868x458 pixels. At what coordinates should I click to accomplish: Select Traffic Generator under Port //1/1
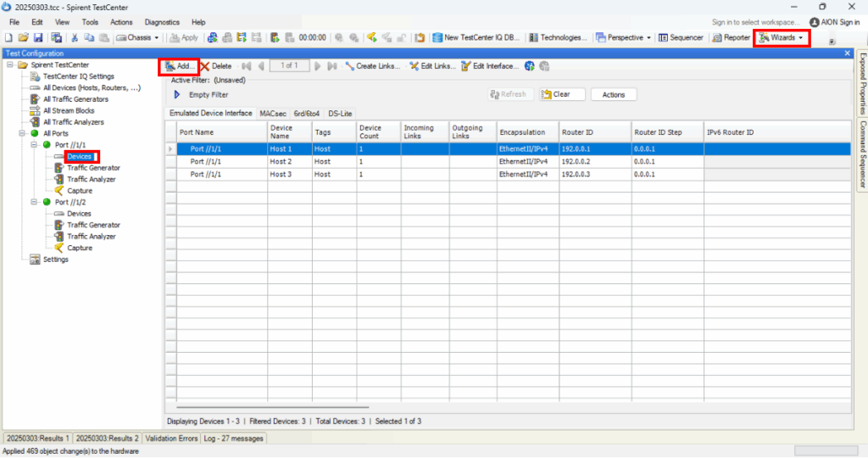93,168
